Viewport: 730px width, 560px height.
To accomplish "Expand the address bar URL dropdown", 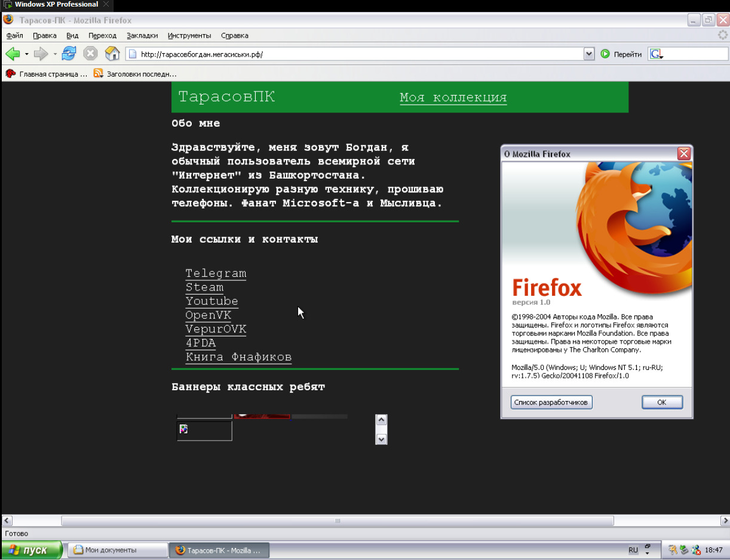I will [589, 54].
